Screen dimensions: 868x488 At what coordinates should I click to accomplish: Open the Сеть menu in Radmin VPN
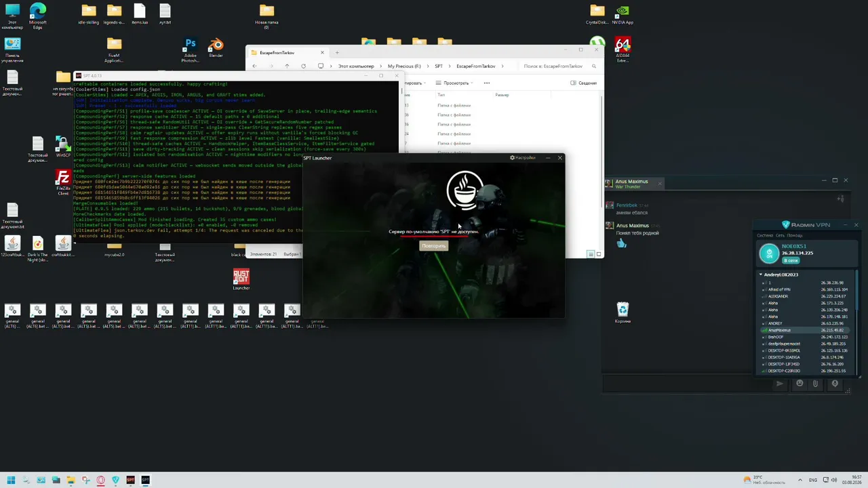780,235
